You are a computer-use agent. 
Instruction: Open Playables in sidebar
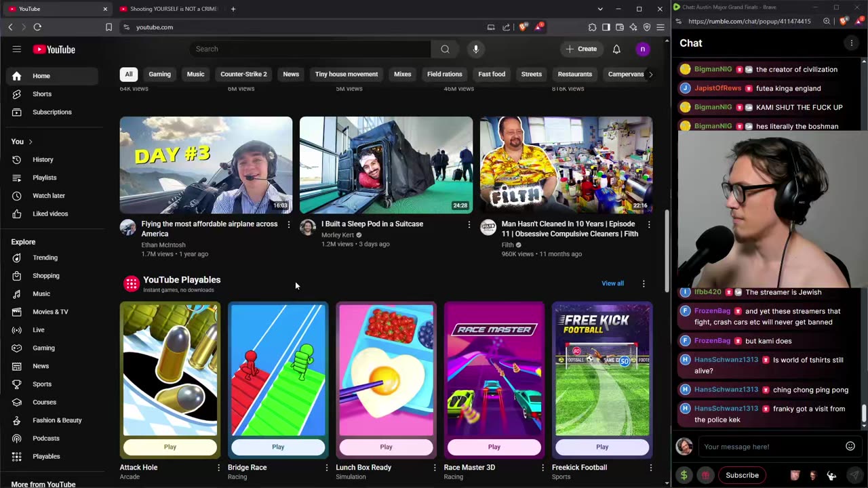click(x=46, y=456)
